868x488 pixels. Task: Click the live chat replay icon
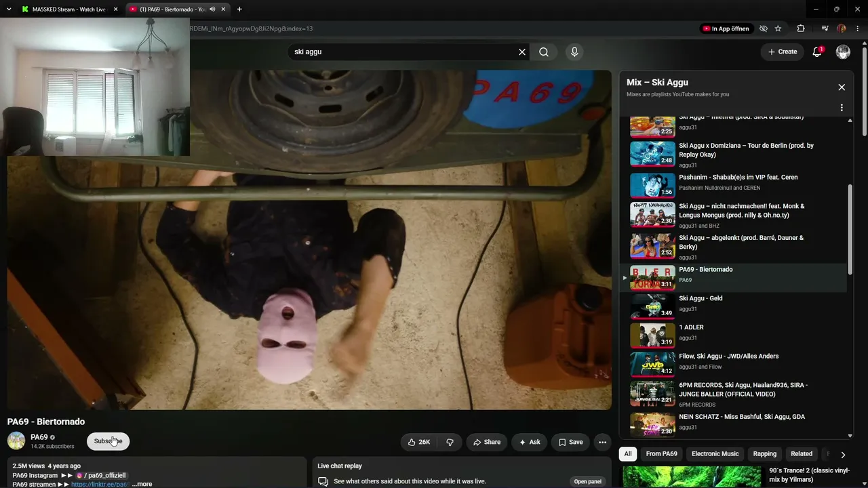tap(323, 481)
